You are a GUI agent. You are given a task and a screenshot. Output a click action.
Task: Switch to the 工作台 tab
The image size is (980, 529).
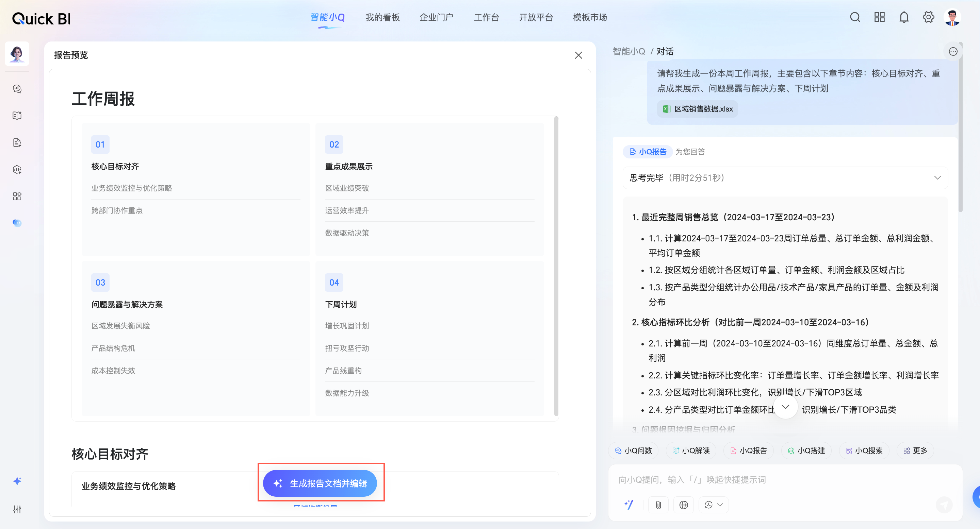tap(487, 17)
